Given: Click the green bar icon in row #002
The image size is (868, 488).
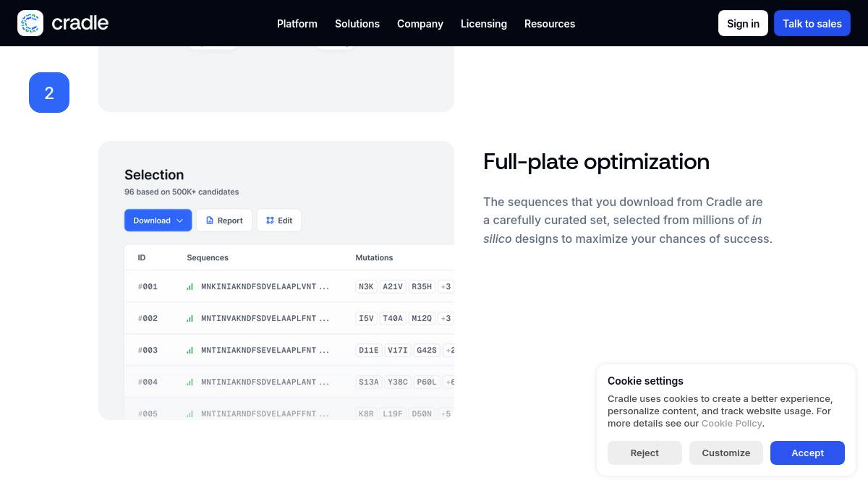Looking at the screenshot, I should point(190,319).
